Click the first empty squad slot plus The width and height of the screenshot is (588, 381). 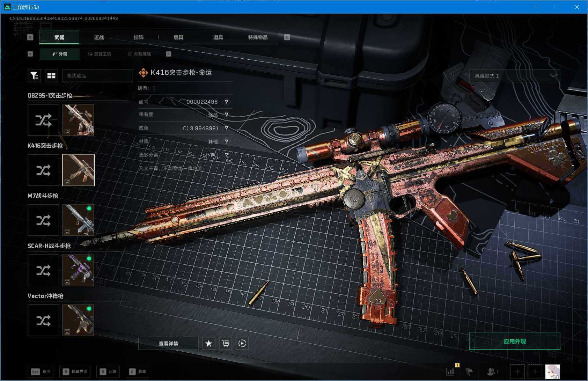click(x=517, y=372)
